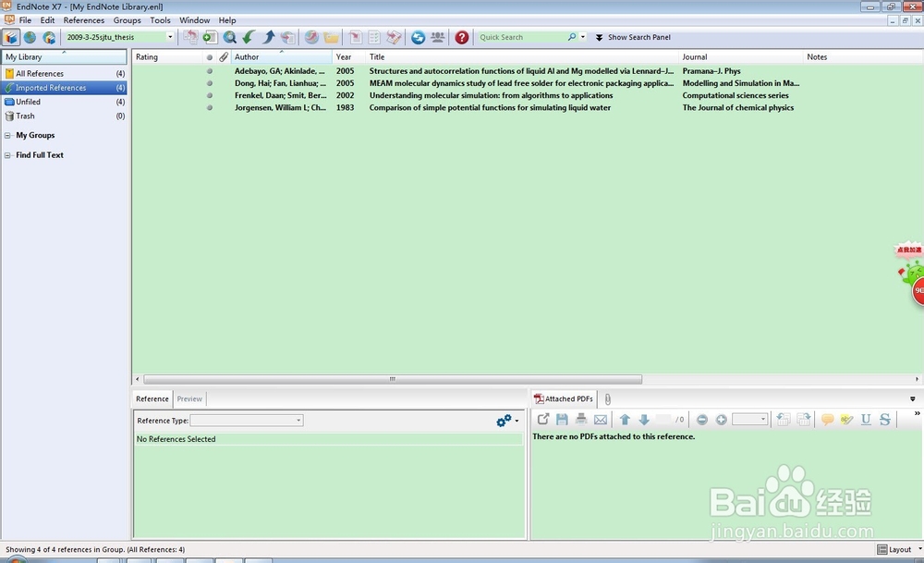Click the Format Bibliography toolbar icon
Viewport: 924px width, 563px height.
(374, 37)
